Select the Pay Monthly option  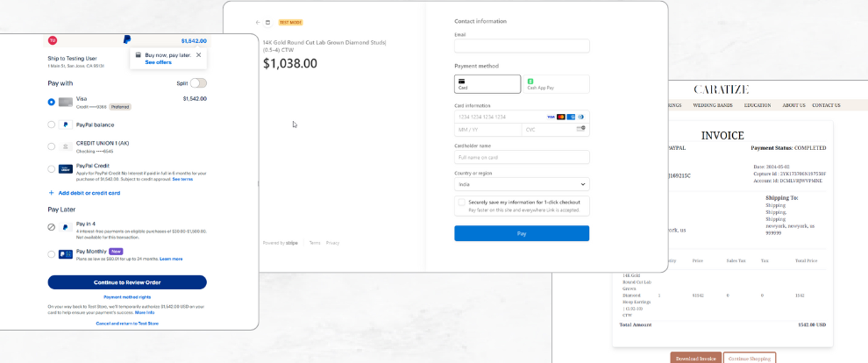[x=52, y=254]
